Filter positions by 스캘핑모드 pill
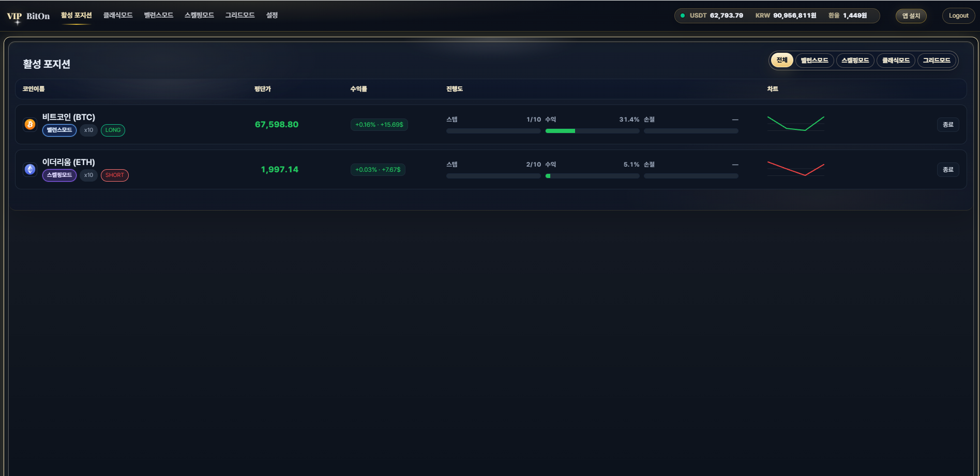 click(x=855, y=61)
